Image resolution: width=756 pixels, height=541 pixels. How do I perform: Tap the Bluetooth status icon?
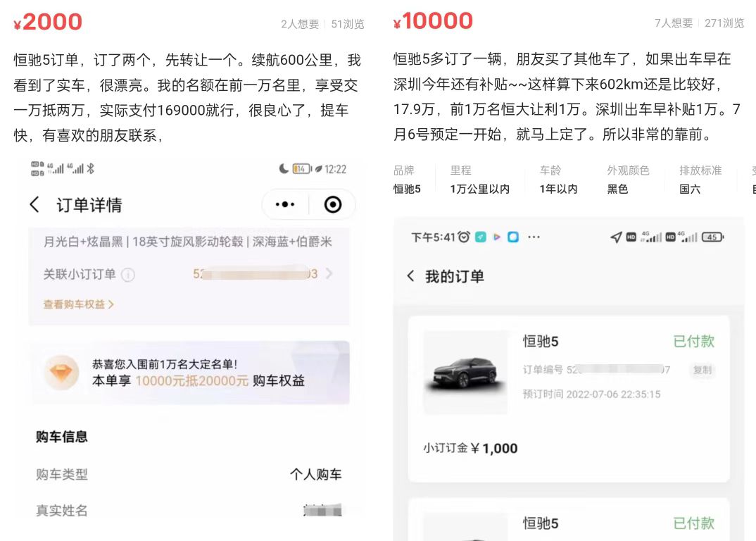[90, 168]
